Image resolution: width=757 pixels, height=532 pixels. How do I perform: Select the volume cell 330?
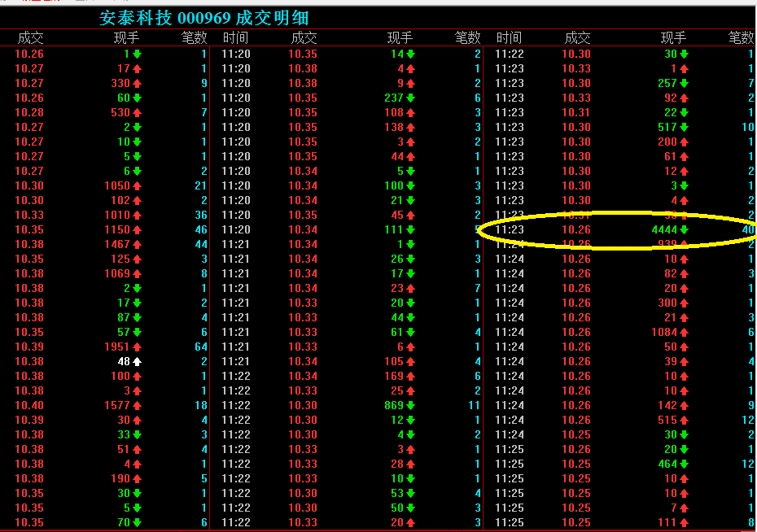pos(120,84)
